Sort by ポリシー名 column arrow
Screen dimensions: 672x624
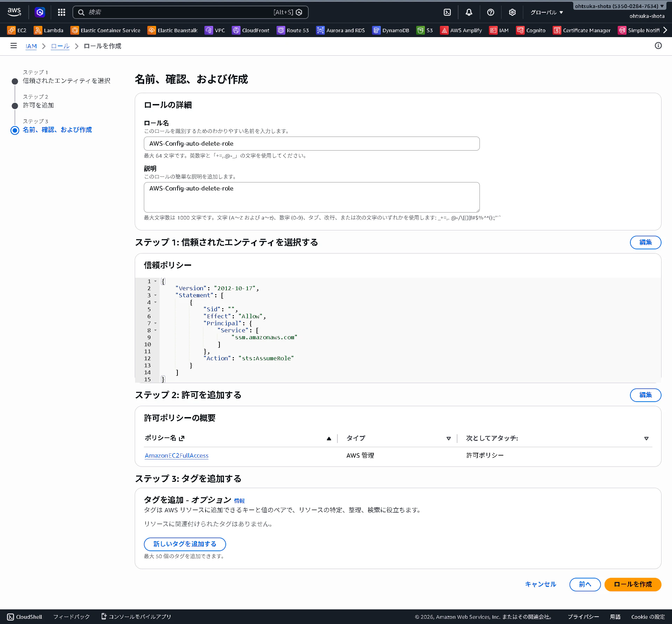click(329, 438)
